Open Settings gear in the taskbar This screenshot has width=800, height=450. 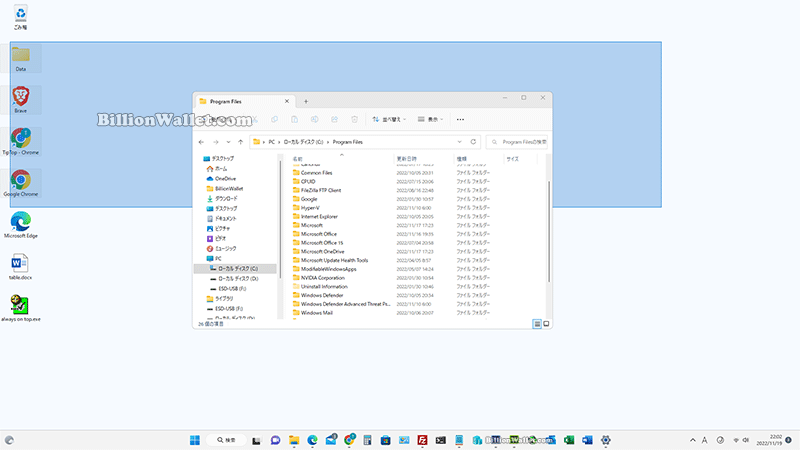point(606,440)
